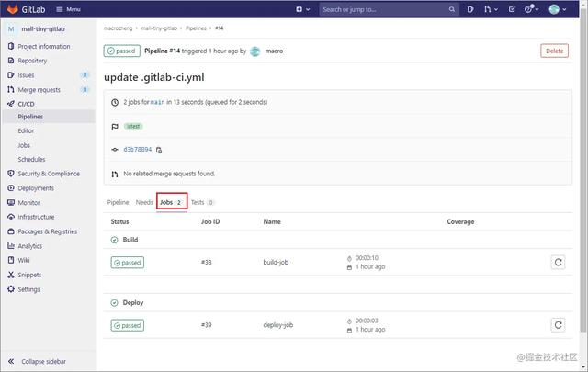Open the To-Do list icon
The width and height of the screenshot is (588, 372).
512,9
